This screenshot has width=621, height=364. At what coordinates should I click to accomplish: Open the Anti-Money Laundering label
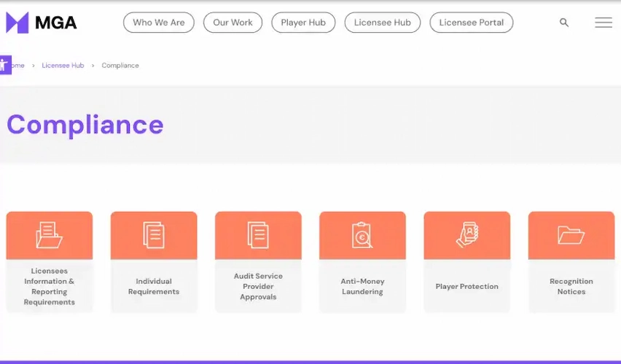click(x=362, y=286)
